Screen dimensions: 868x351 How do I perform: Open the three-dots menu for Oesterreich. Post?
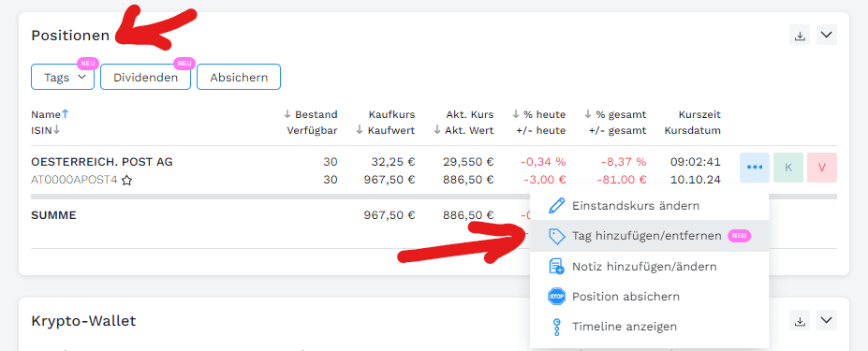[x=755, y=168]
